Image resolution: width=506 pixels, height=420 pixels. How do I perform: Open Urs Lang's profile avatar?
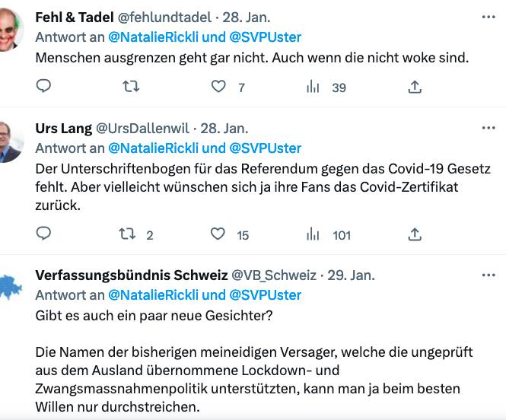[x=10, y=142]
